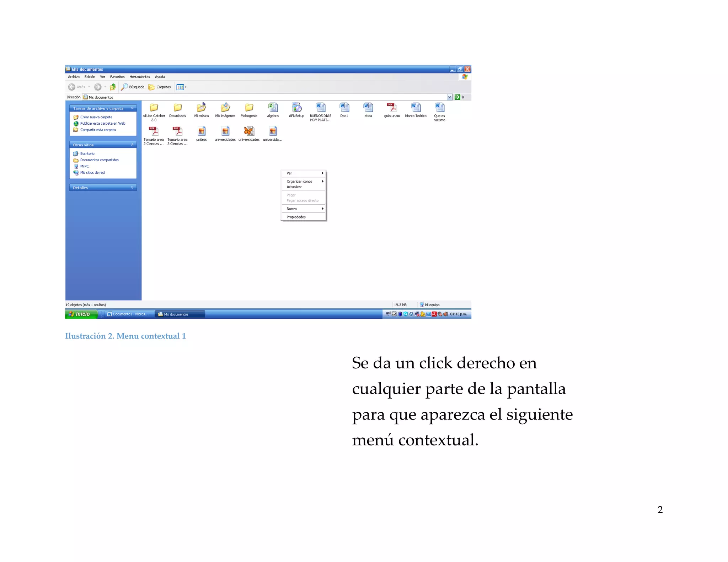Click the Ir go button
The height and width of the screenshot is (562, 728).
[x=459, y=97]
